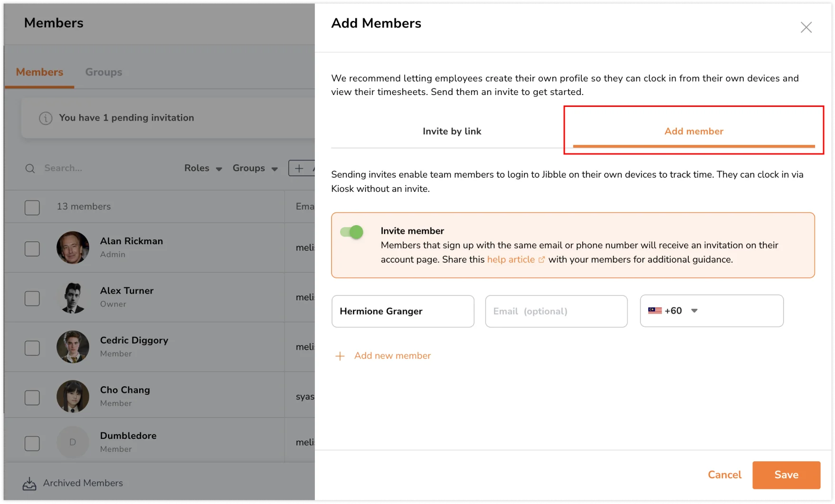Focus the Email (optional) field
This screenshot has width=835, height=504.
[x=556, y=311]
